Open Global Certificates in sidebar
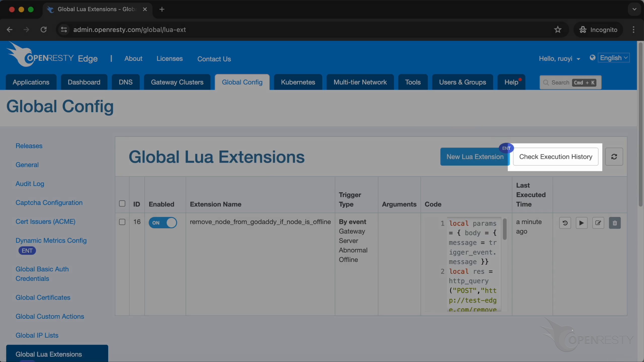644x362 pixels. 43,297
